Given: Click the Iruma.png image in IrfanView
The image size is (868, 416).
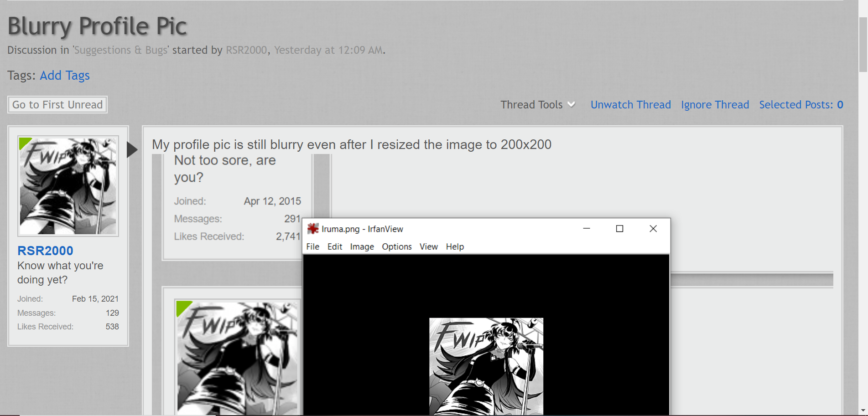Looking at the screenshot, I should (486, 366).
